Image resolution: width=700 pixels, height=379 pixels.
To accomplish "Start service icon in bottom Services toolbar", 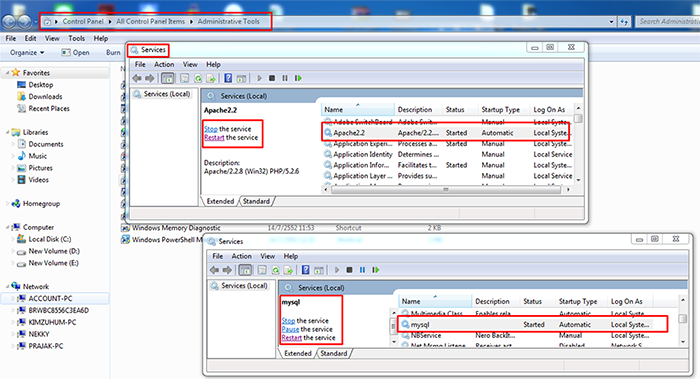I will point(337,270).
